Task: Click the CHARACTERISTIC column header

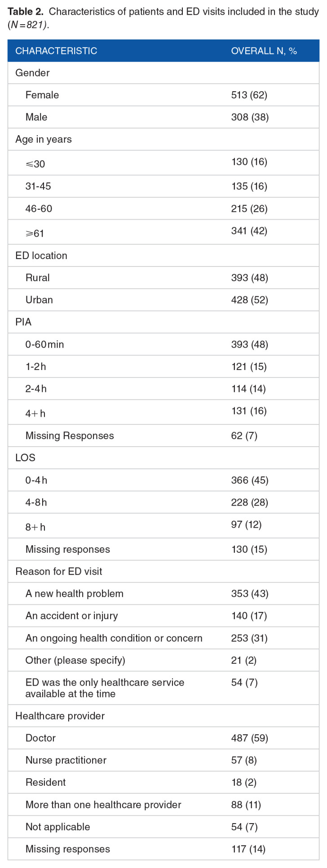Action: [56, 51]
